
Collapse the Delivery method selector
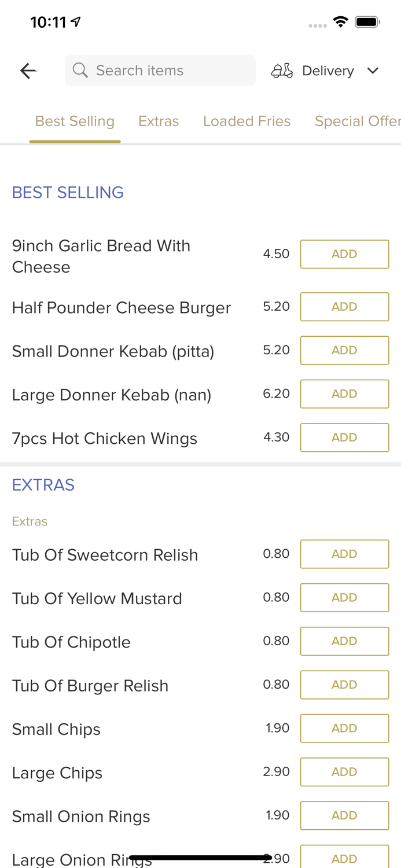tap(372, 70)
